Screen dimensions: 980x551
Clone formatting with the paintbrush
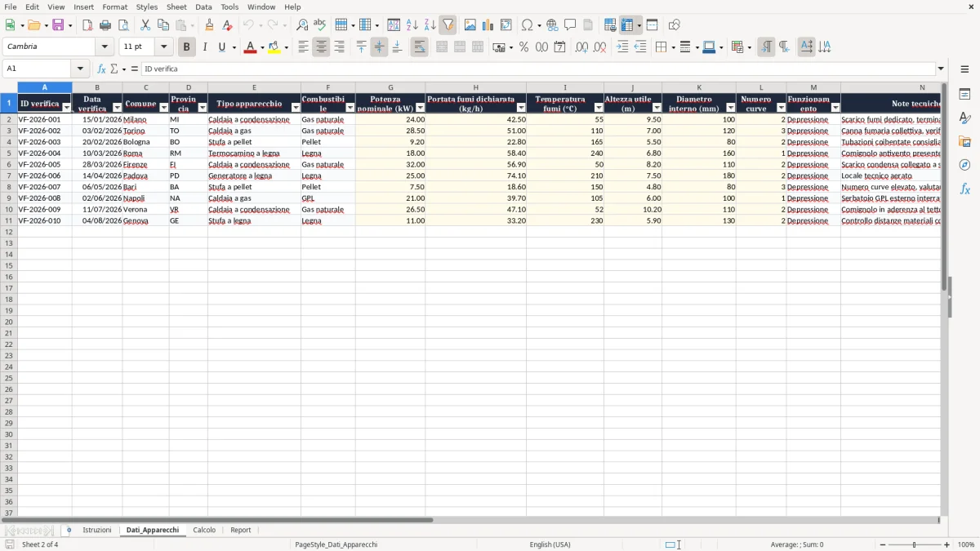(x=210, y=25)
